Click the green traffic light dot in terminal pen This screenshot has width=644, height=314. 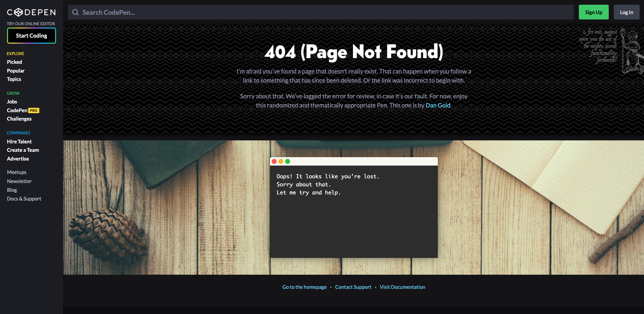tap(288, 162)
